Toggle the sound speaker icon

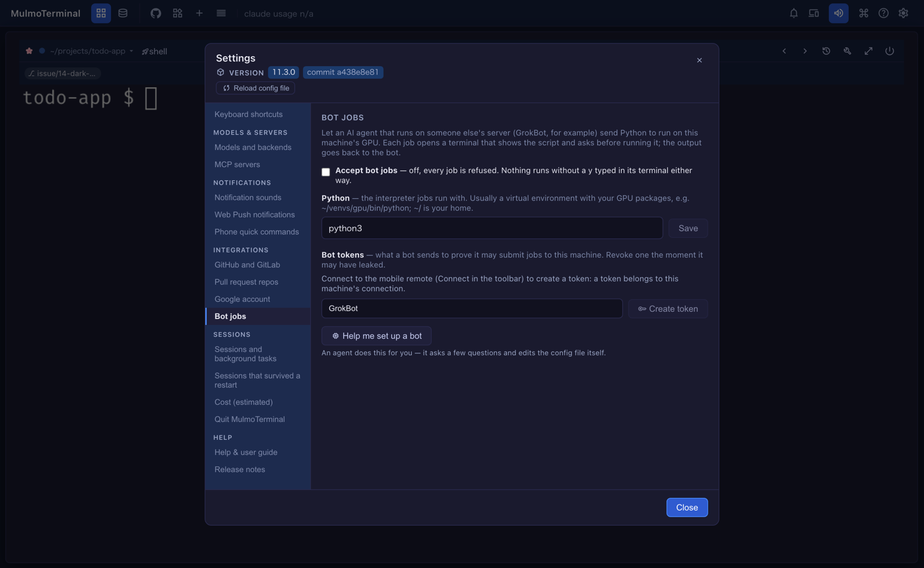(x=839, y=13)
